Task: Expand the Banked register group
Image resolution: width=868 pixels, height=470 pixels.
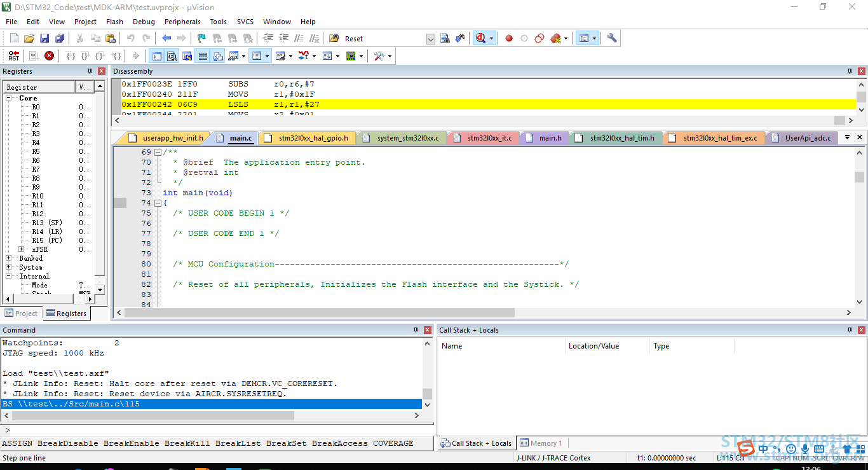Action: point(9,258)
